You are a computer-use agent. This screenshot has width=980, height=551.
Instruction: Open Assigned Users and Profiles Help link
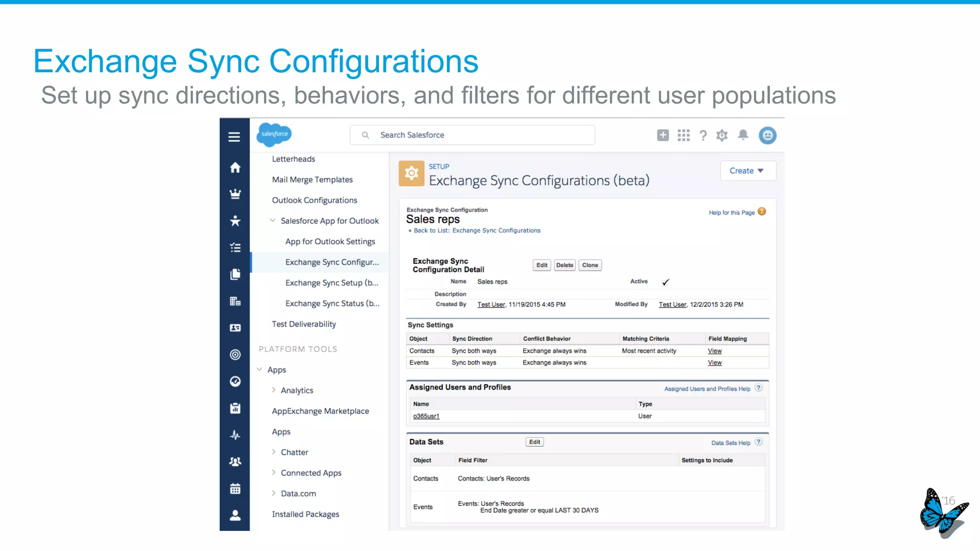tap(707, 389)
